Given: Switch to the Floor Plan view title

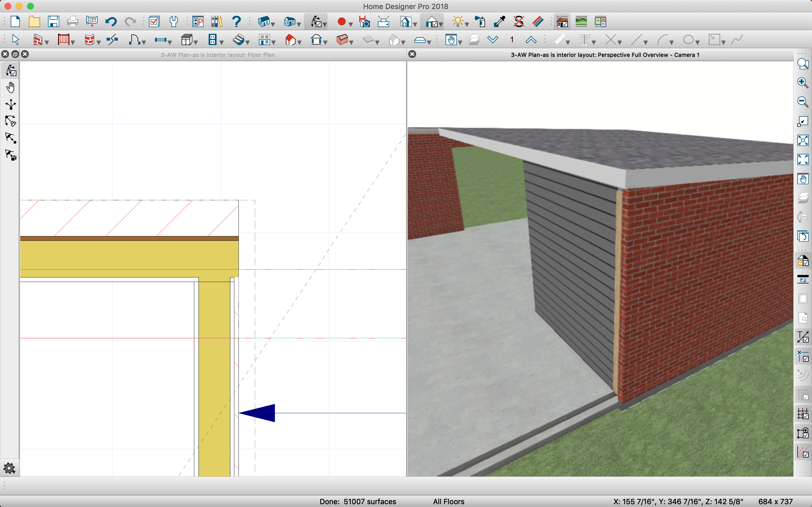Looking at the screenshot, I should (x=217, y=55).
